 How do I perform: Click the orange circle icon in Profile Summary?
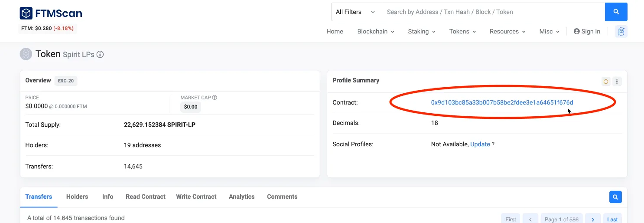click(x=606, y=82)
